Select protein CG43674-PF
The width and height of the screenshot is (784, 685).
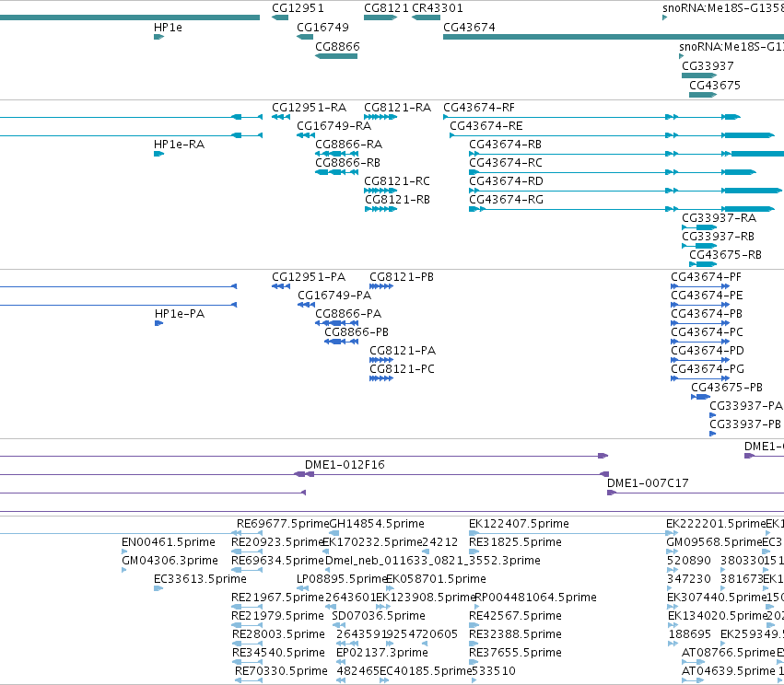click(706, 277)
